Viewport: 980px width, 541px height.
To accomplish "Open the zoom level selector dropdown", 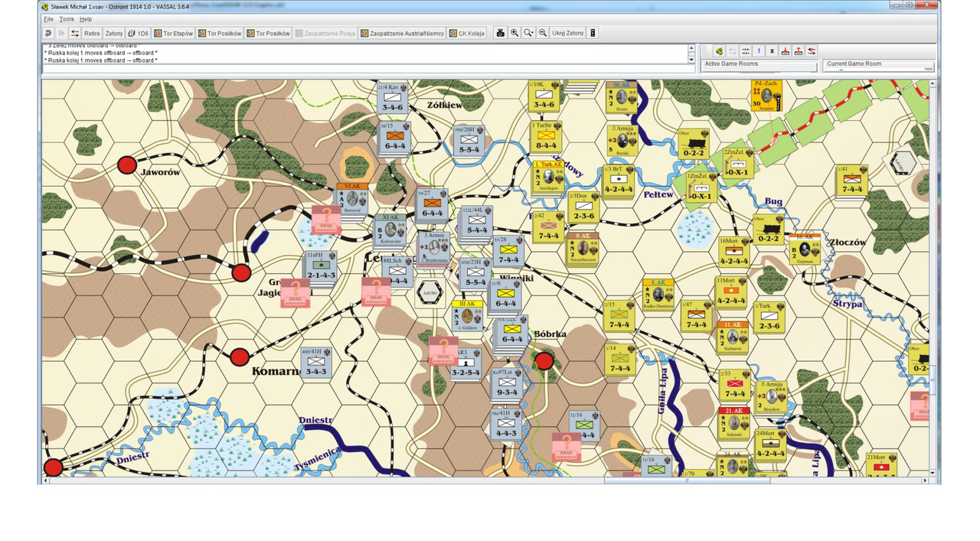I will tap(528, 33).
